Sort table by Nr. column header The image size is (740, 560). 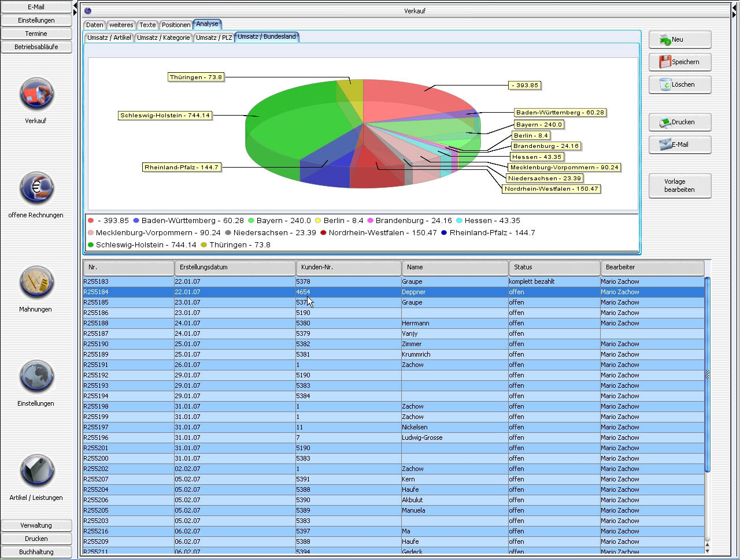click(x=128, y=268)
